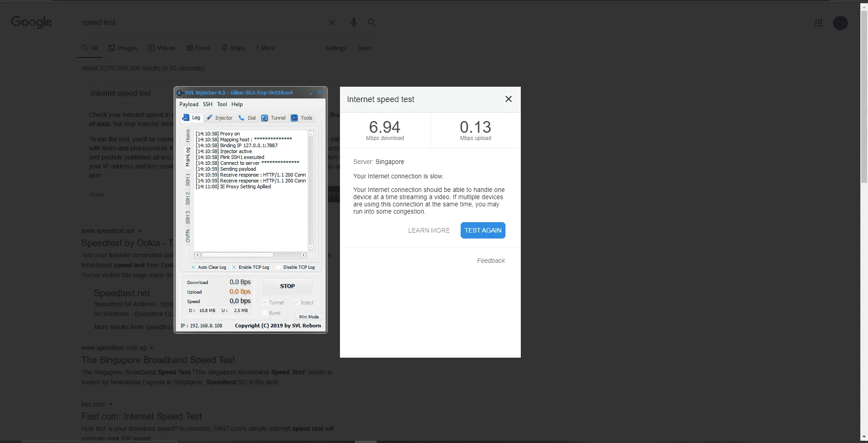Start voice search with microphone icon
Image resolution: width=868 pixels, height=443 pixels.
coord(354,22)
